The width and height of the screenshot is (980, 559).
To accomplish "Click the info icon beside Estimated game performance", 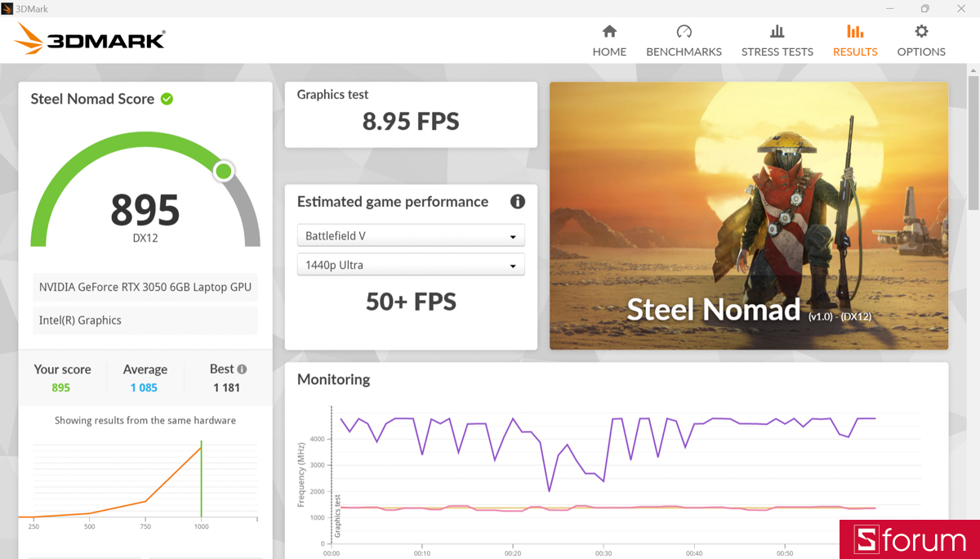I will [517, 201].
